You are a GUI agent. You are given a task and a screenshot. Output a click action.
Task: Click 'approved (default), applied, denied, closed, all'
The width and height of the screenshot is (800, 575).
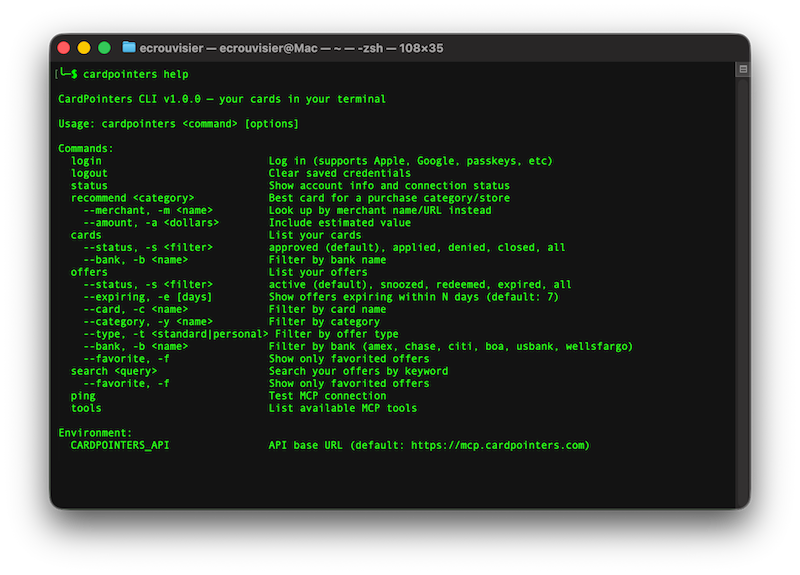point(417,247)
